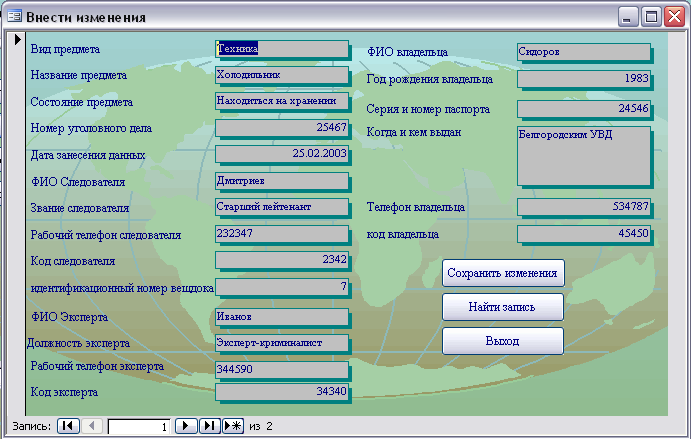Click the Должность эксперта label
This screenshot has height=439, width=691.
coord(78,343)
